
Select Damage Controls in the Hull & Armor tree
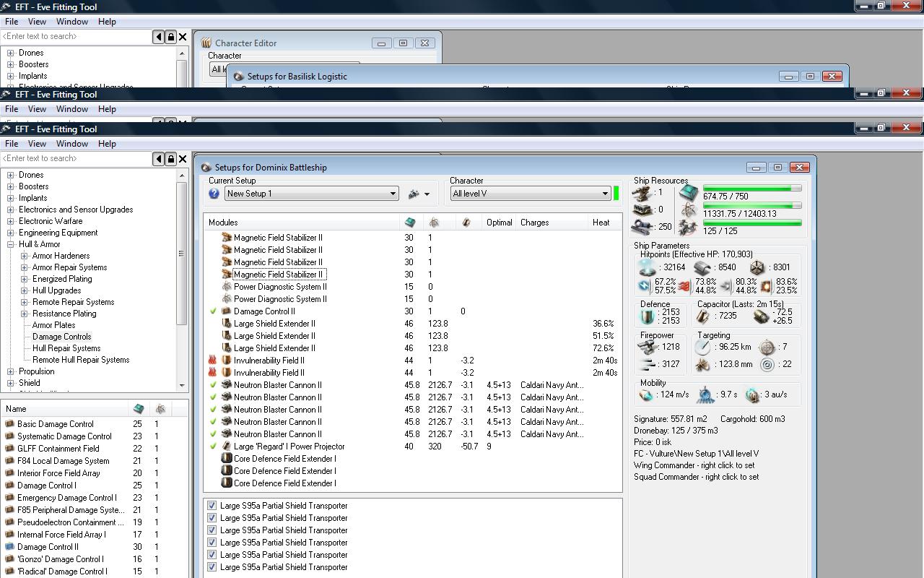tap(62, 337)
